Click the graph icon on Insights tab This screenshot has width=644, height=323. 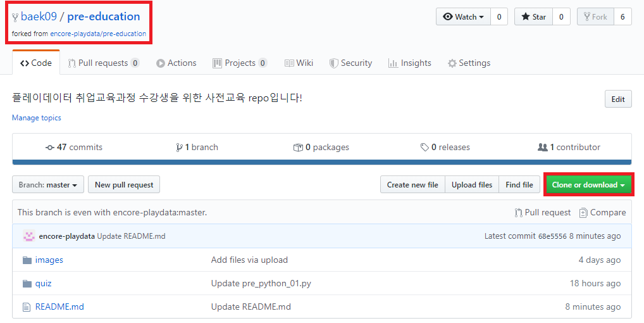[393, 63]
